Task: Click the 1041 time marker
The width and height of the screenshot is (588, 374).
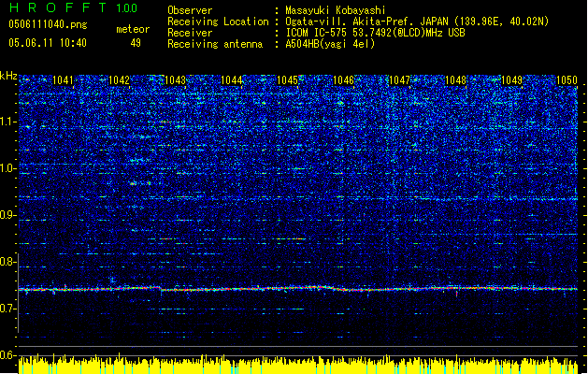Action: click(x=63, y=80)
